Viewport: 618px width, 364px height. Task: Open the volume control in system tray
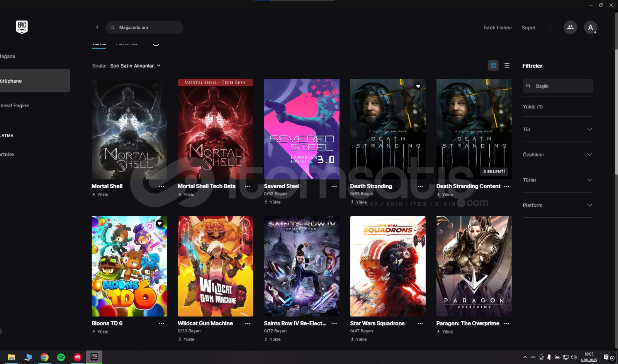coord(574,357)
